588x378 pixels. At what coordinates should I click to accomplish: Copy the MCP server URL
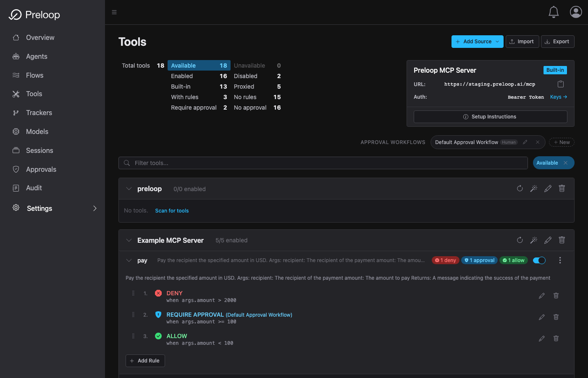(x=561, y=84)
